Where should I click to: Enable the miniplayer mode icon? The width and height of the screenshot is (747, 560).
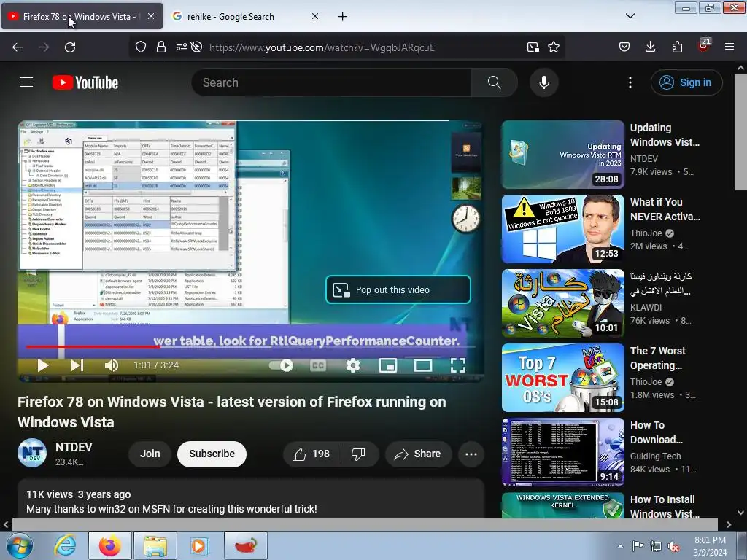click(x=388, y=365)
